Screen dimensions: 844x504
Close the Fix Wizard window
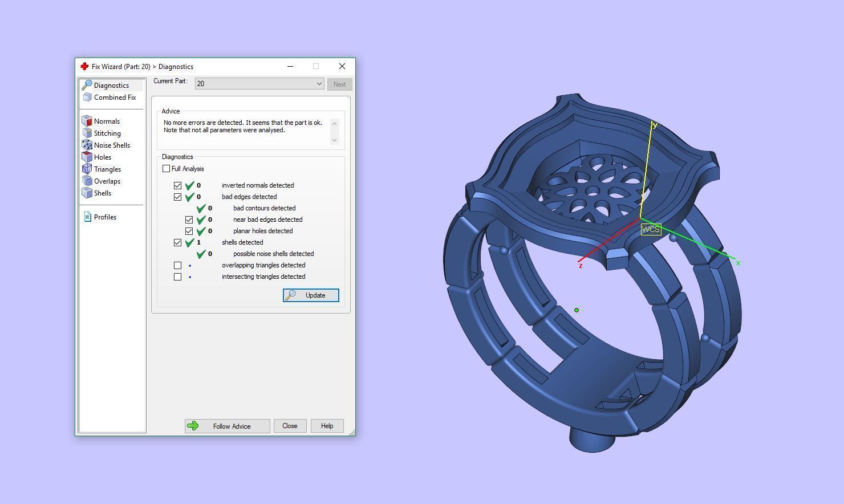[342, 67]
